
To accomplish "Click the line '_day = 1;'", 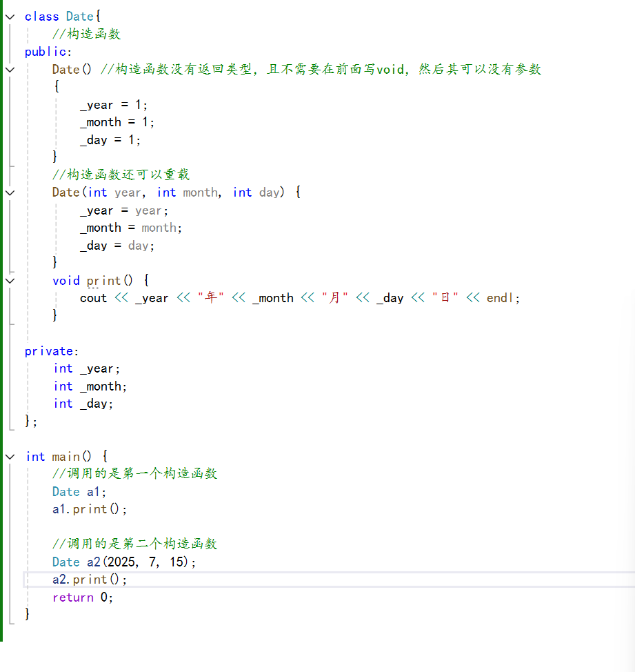I will click(x=110, y=140).
